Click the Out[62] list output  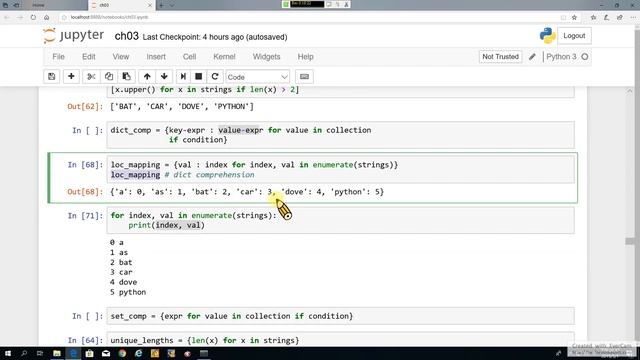coord(182,107)
